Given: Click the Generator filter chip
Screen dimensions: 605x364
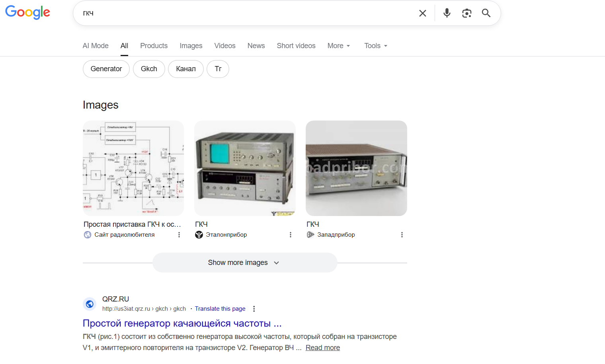Looking at the screenshot, I should click(x=106, y=69).
